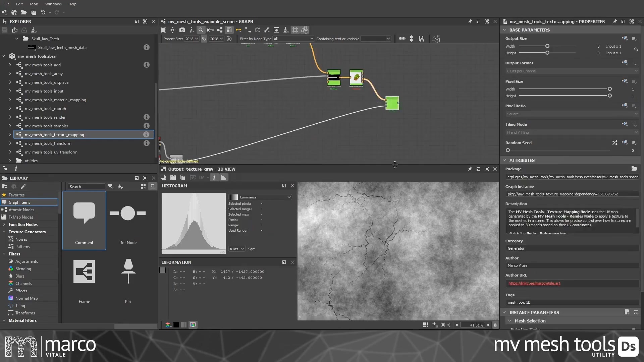Screen dimensions: 644x362
Task: Toggle the parent size link ratio button
Action: tap(204, 39)
